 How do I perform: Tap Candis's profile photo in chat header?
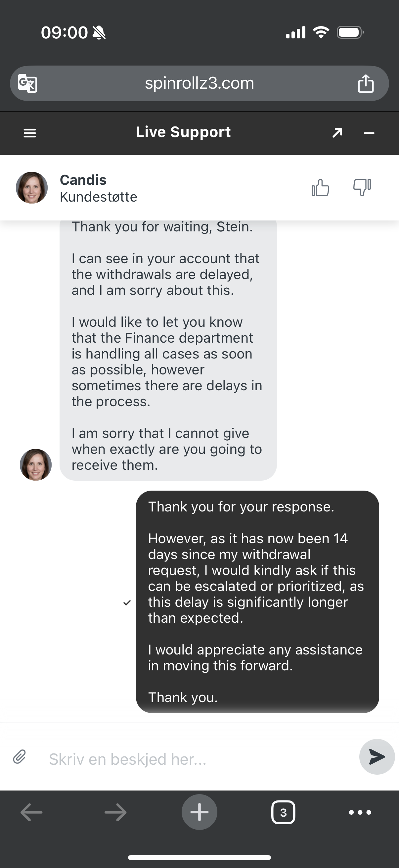coord(32,188)
